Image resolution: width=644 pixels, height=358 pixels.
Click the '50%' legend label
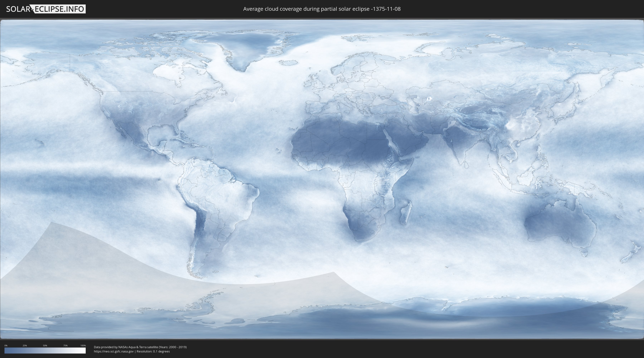point(45,345)
